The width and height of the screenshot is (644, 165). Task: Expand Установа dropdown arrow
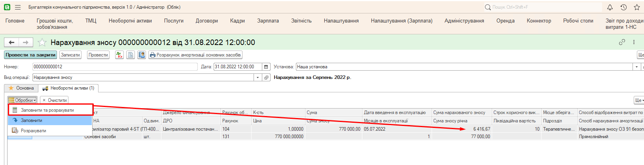(x=636, y=67)
